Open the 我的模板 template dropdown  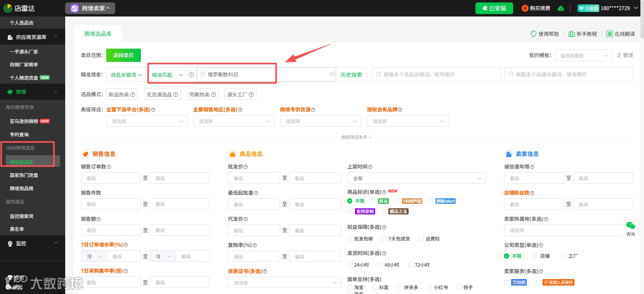pos(583,56)
